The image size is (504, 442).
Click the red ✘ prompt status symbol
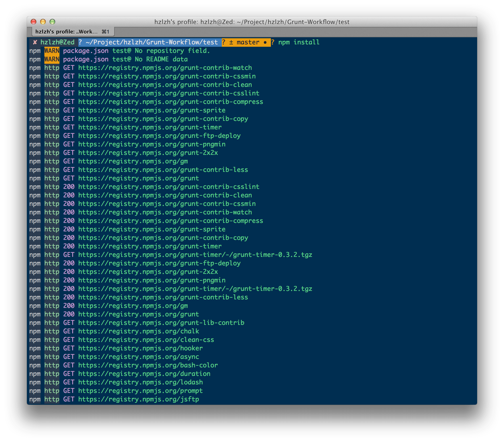(35, 42)
